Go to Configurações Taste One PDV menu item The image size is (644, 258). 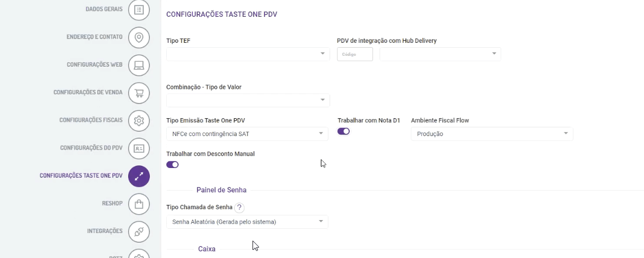(81, 176)
